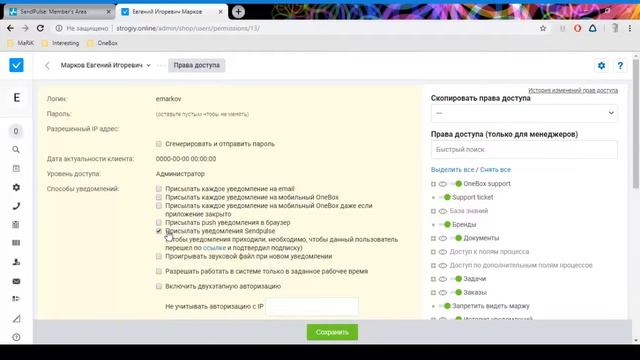Click 'Выделить все' link
640x360 pixels.
point(452,169)
